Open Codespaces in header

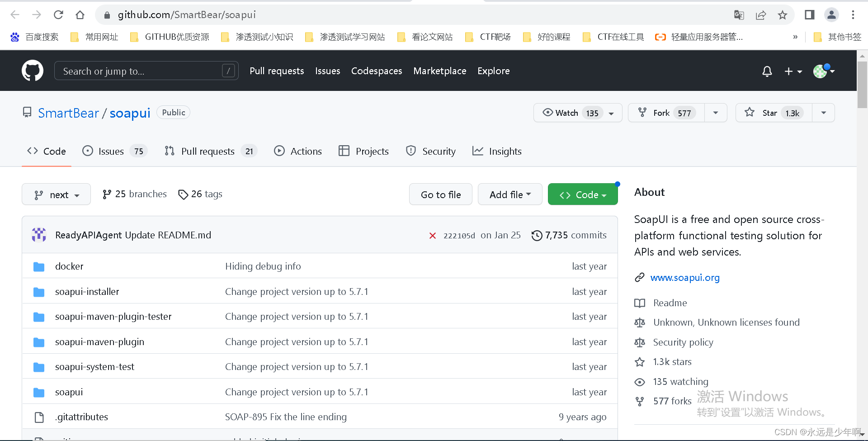coord(377,71)
